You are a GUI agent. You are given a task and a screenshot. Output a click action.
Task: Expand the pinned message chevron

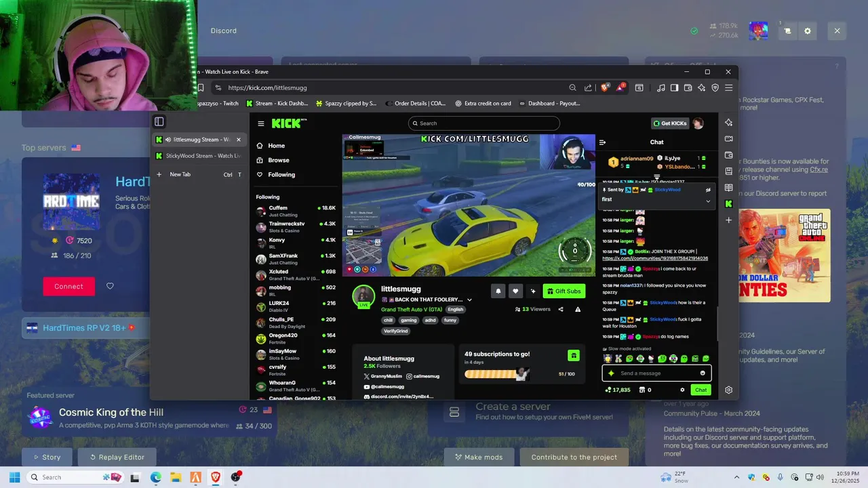[708, 201]
